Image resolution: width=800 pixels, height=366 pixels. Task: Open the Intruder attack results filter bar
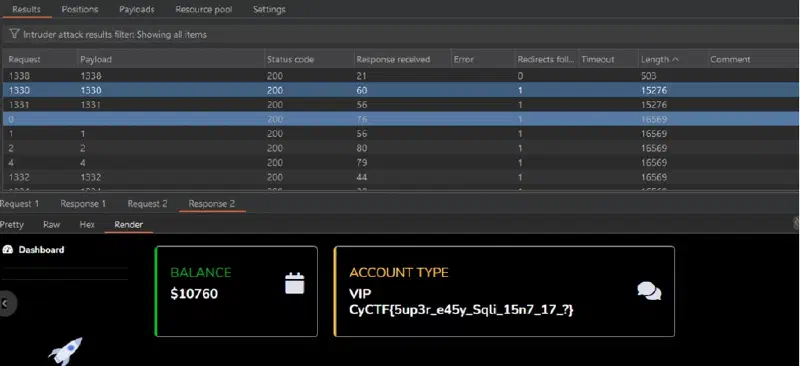click(401, 35)
